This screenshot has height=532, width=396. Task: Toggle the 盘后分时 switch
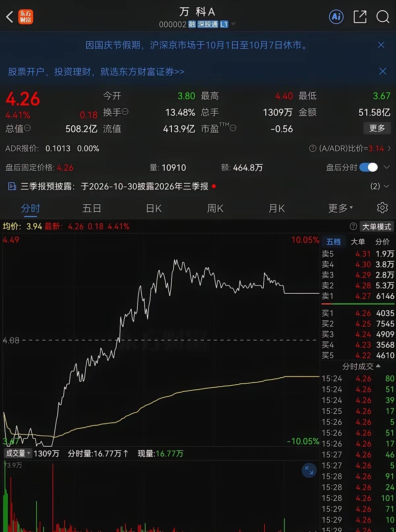[x=368, y=167]
